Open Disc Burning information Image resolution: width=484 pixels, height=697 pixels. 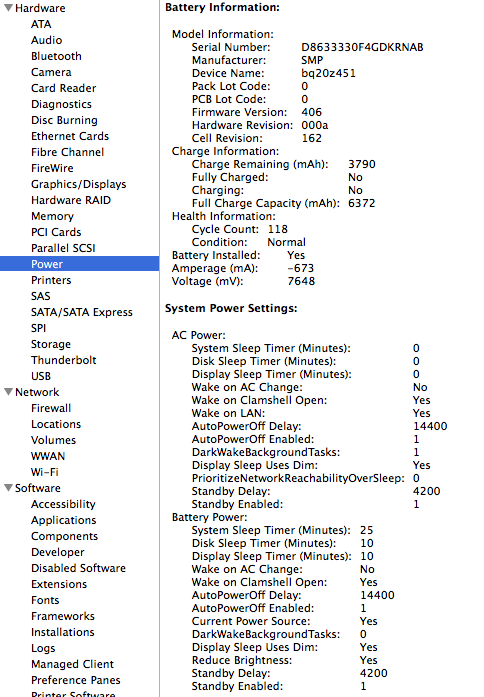click(x=64, y=120)
